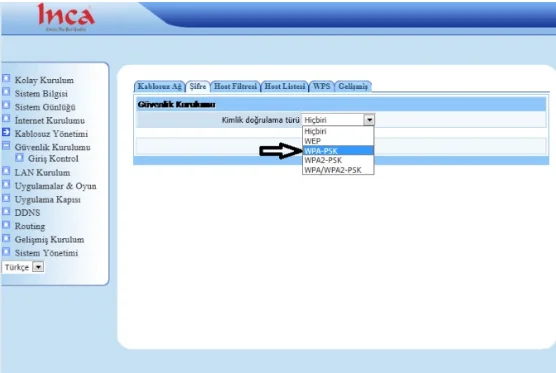Open Gelişmiş Kurulum settings

pos(49,240)
